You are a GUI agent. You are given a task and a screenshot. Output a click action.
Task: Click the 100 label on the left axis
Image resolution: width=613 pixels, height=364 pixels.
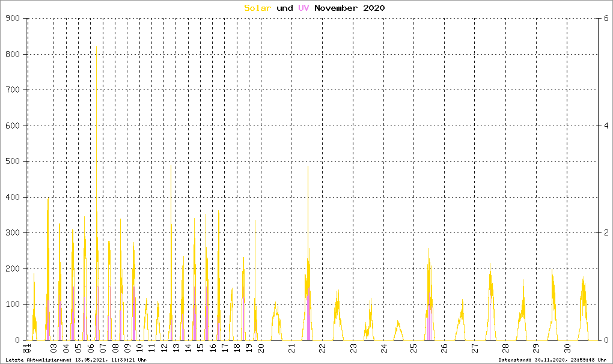tap(13, 305)
